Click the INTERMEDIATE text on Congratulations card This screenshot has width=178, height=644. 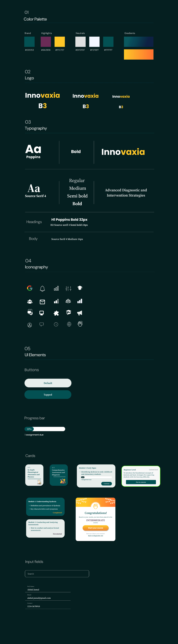pyautogui.click(x=96, y=520)
